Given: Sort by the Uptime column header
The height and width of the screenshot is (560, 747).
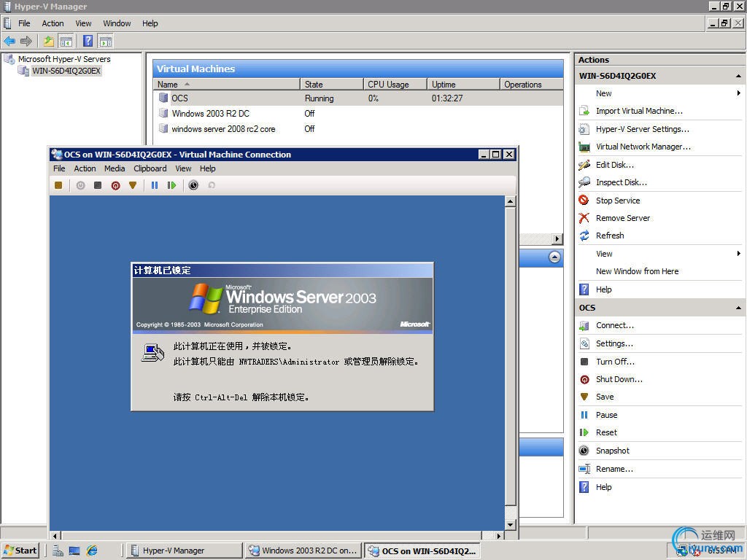Looking at the screenshot, I should [463, 85].
